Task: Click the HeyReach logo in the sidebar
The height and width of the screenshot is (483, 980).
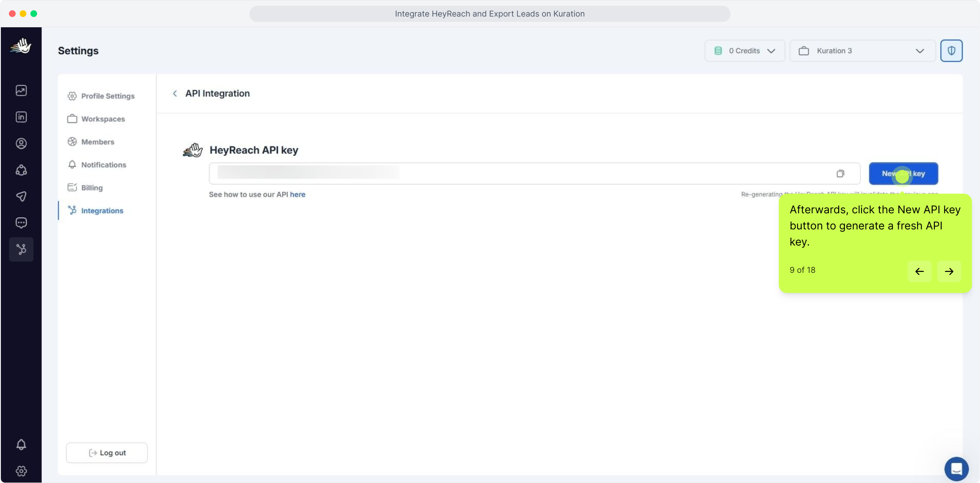Action: click(21, 46)
